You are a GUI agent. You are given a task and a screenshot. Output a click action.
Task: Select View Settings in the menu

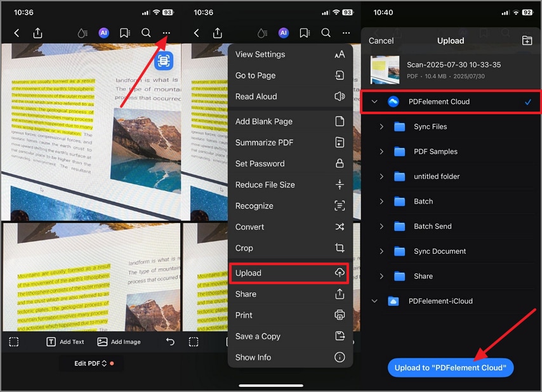pyautogui.click(x=291, y=54)
